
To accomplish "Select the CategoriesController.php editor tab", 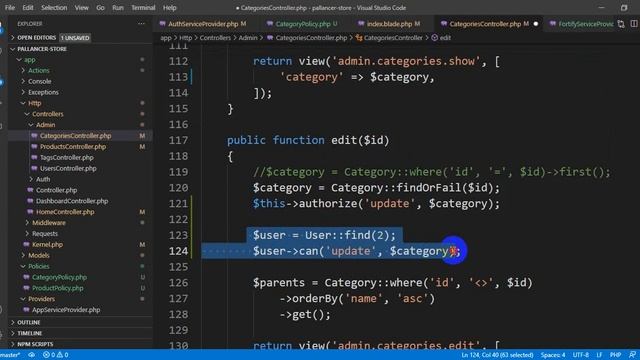I will (485, 24).
